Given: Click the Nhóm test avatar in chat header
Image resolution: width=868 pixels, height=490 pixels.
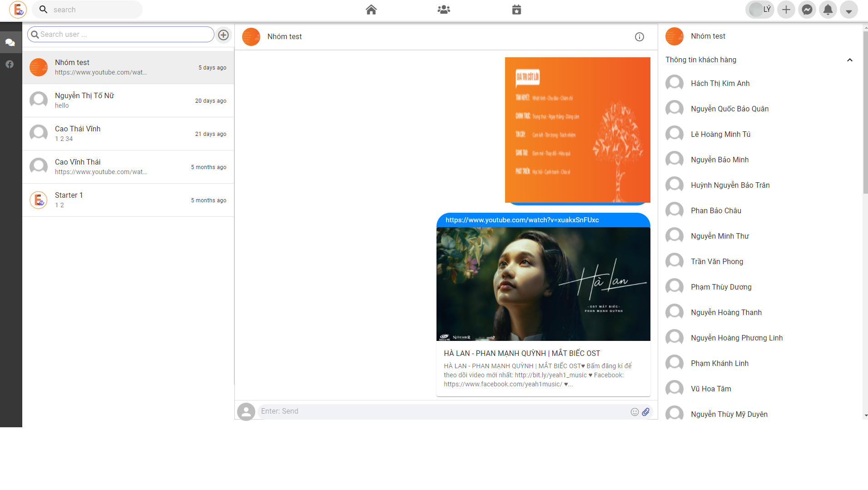Looking at the screenshot, I should pyautogui.click(x=251, y=37).
